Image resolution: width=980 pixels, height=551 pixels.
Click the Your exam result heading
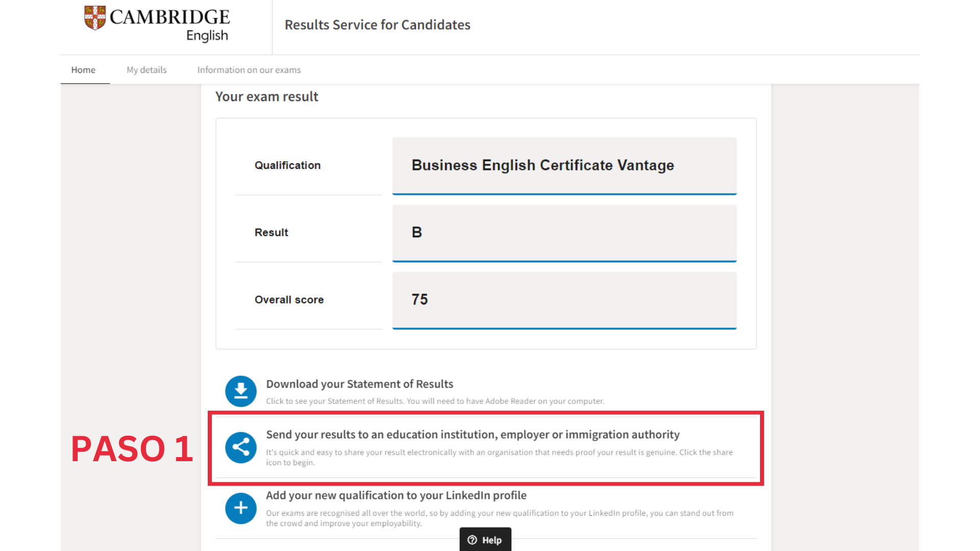(x=267, y=97)
